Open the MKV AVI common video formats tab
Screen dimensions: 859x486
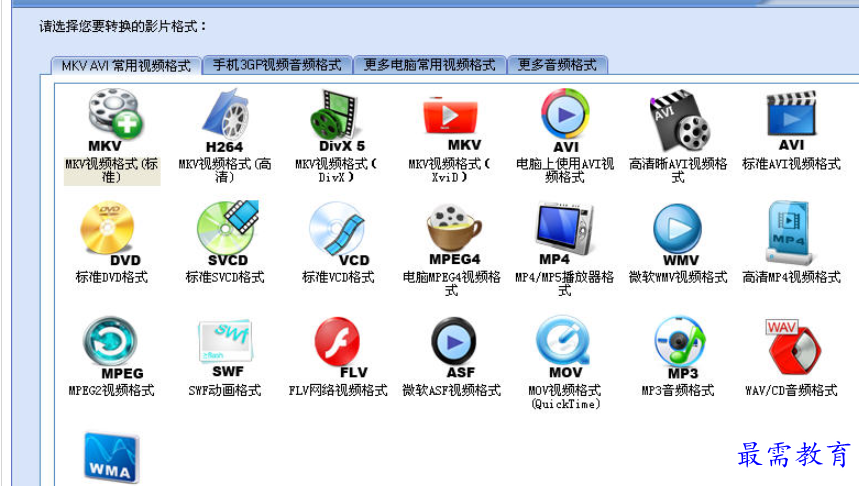(x=125, y=66)
